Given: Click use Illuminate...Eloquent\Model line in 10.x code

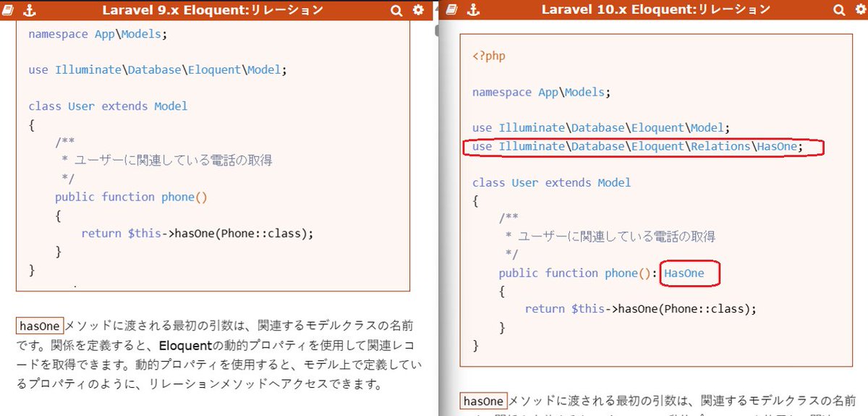Looking at the screenshot, I should pyautogui.click(x=601, y=128).
